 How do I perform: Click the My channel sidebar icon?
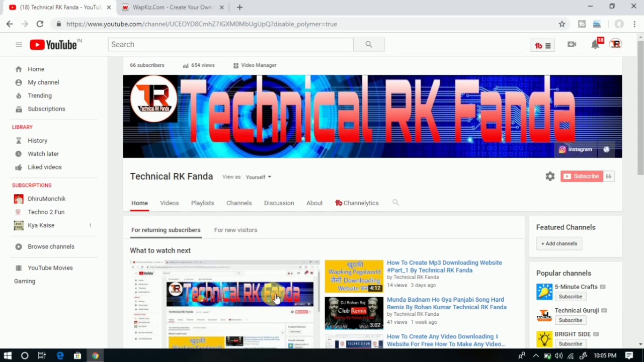(19, 82)
